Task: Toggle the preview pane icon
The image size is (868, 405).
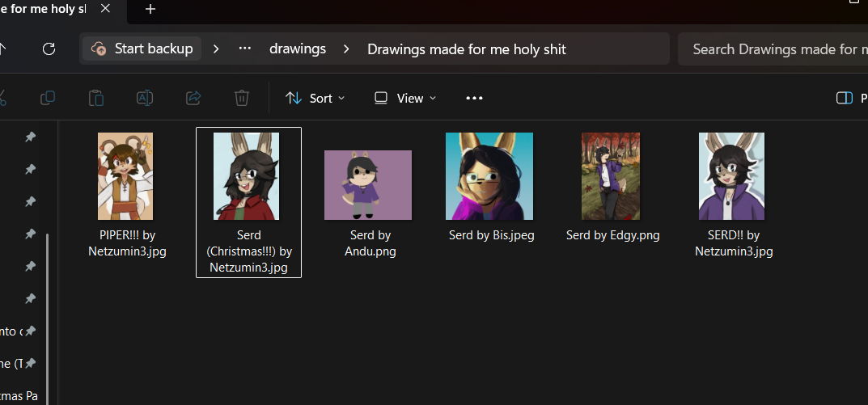Action: tap(844, 98)
